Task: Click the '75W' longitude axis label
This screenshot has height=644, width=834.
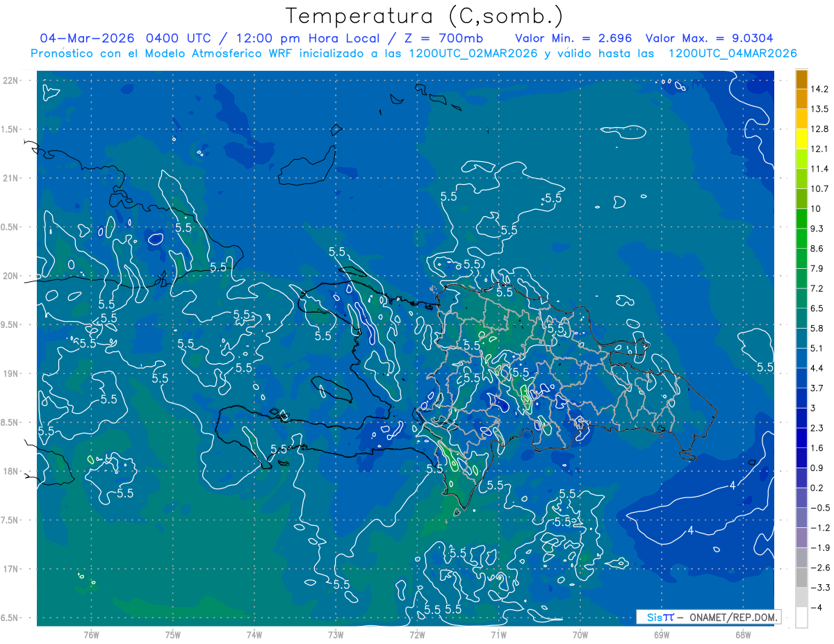Action: click(173, 635)
